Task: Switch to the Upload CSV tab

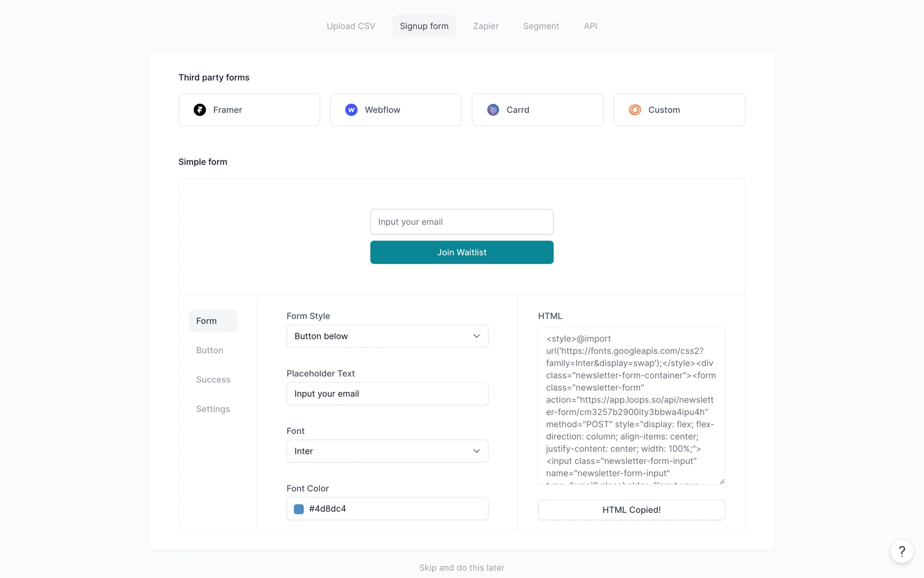Action: 351,26
